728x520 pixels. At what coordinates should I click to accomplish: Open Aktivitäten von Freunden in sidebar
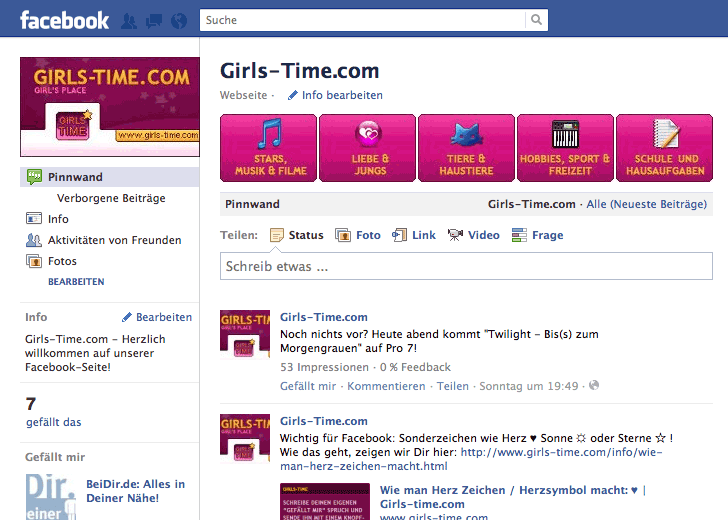pos(114,240)
